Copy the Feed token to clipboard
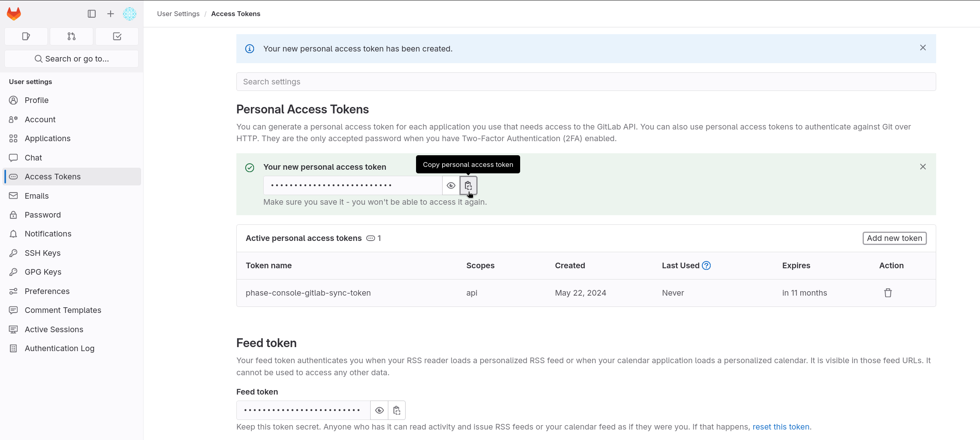 (396, 410)
